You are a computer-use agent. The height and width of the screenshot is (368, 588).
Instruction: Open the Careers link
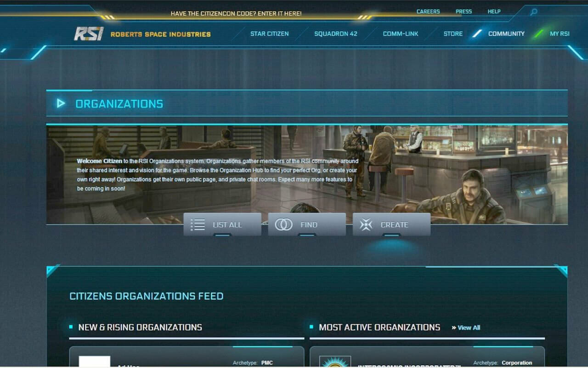pyautogui.click(x=428, y=11)
